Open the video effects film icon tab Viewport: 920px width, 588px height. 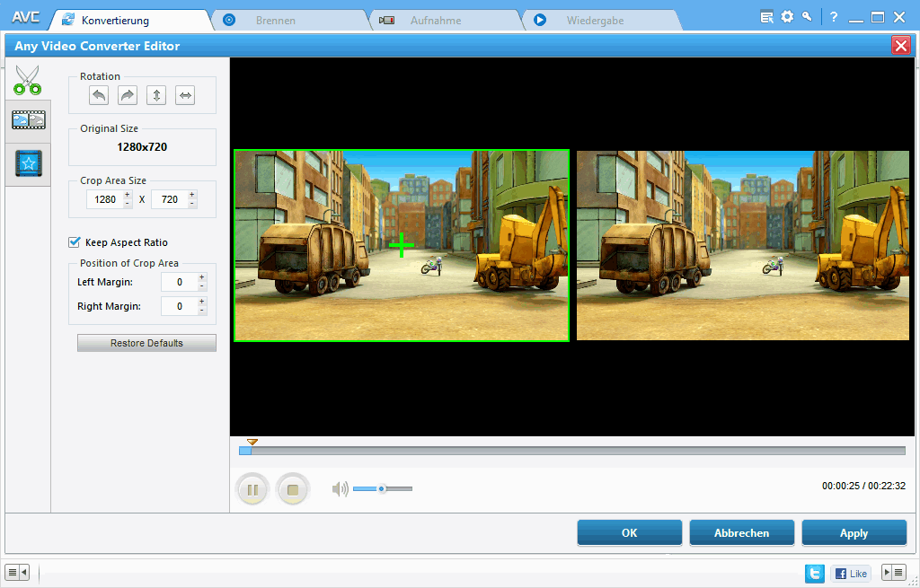pos(28,120)
